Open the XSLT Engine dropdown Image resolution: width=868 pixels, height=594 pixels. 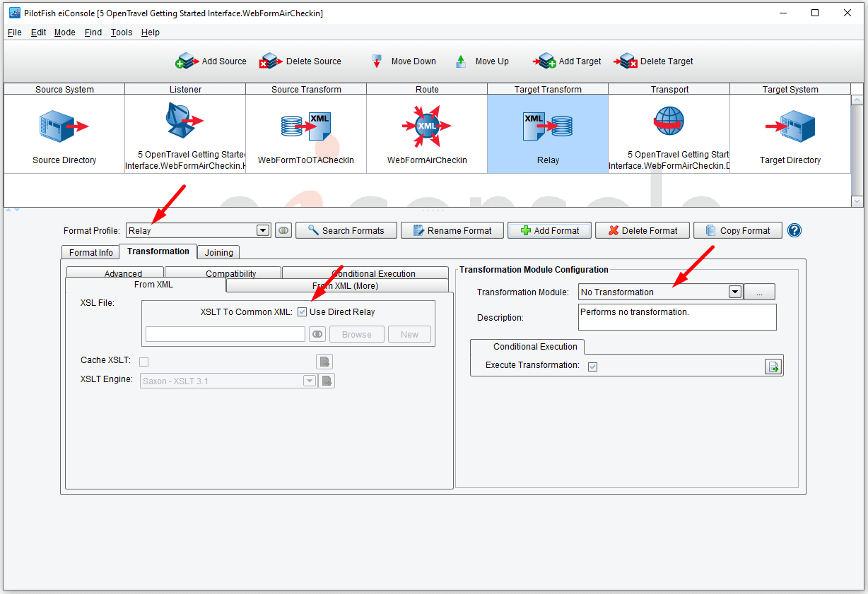pyautogui.click(x=310, y=381)
